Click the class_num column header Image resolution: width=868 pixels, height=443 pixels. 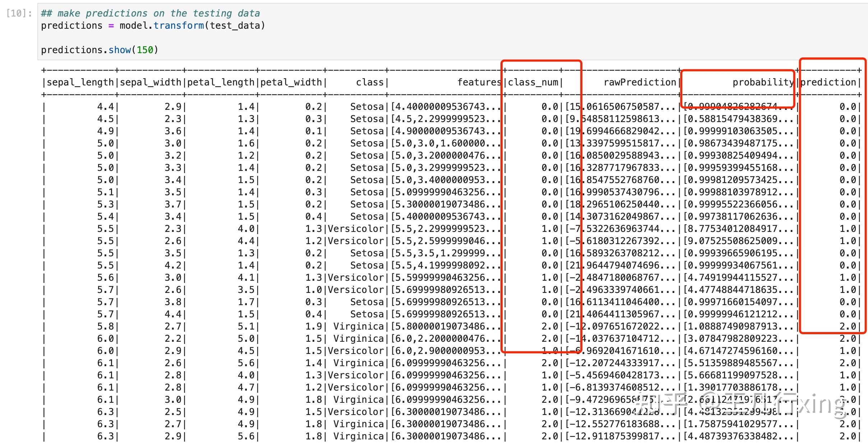[x=533, y=82]
